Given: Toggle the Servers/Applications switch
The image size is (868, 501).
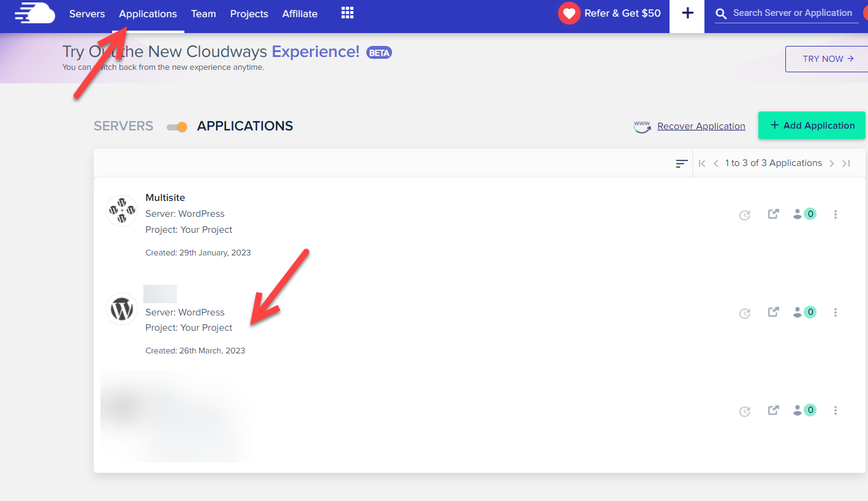Looking at the screenshot, I should point(177,127).
